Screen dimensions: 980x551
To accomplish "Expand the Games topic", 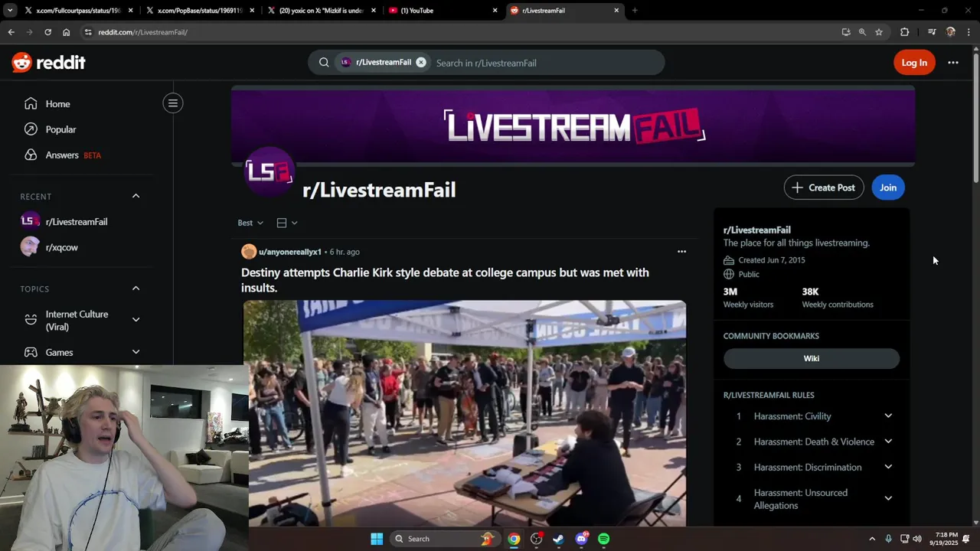I will pyautogui.click(x=136, y=352).
